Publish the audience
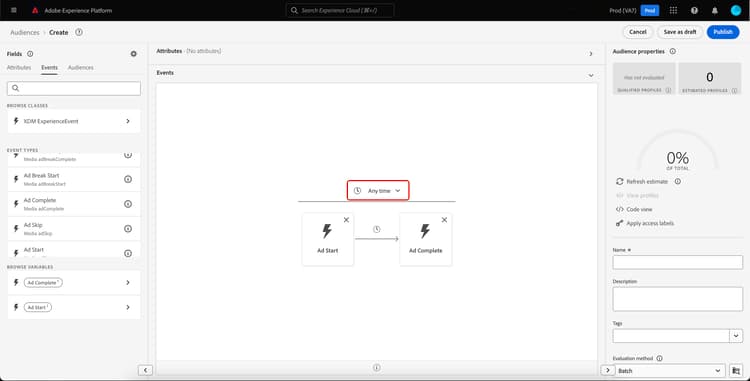This screenshot has height=381, width=750. [723, 32]
